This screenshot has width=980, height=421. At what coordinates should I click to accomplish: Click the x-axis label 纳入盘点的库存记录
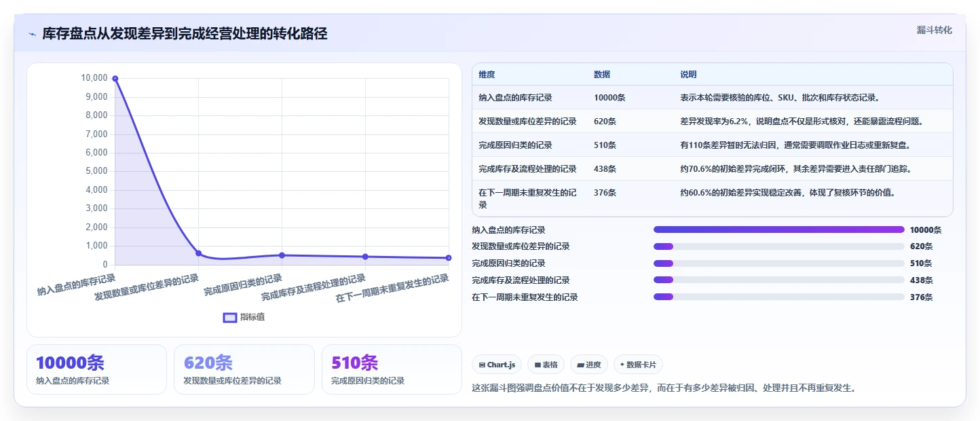pyautogui.click(x=76, y=285)
